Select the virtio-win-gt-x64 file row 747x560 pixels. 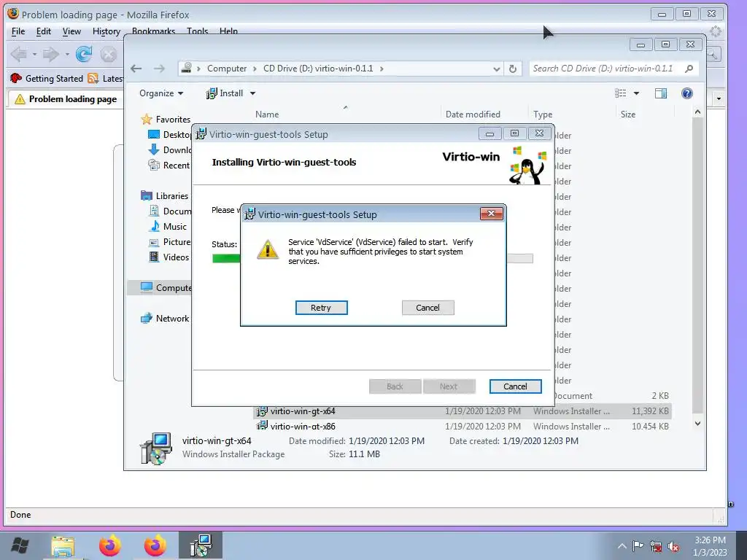click(x=462, y=411)
